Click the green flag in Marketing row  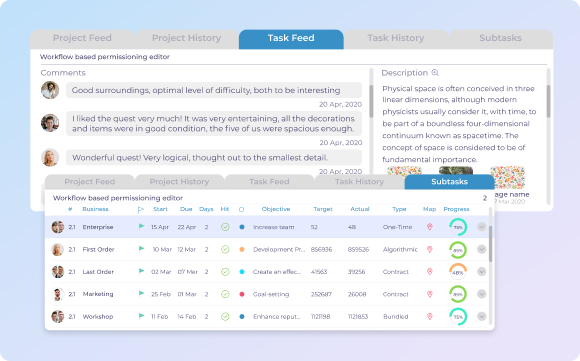pos(141,293)
